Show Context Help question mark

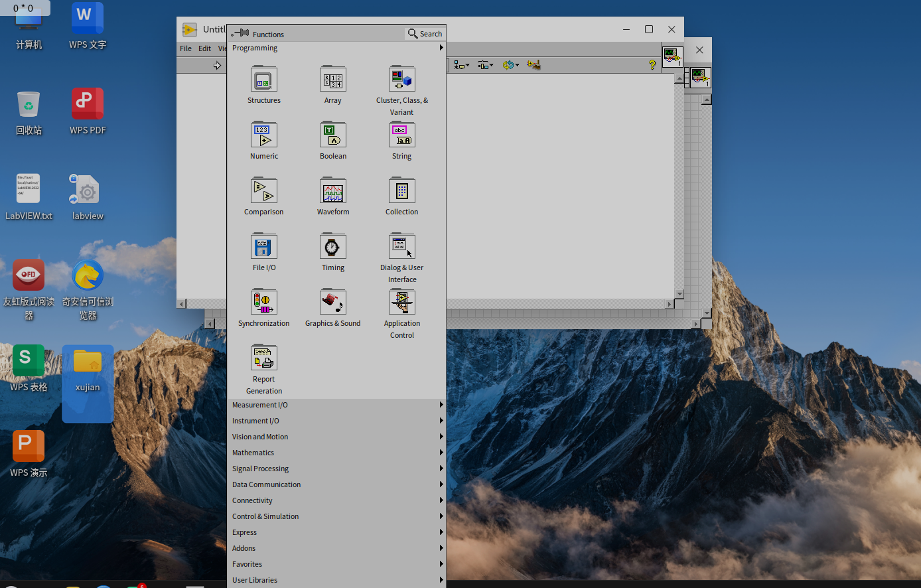[652, 64]
